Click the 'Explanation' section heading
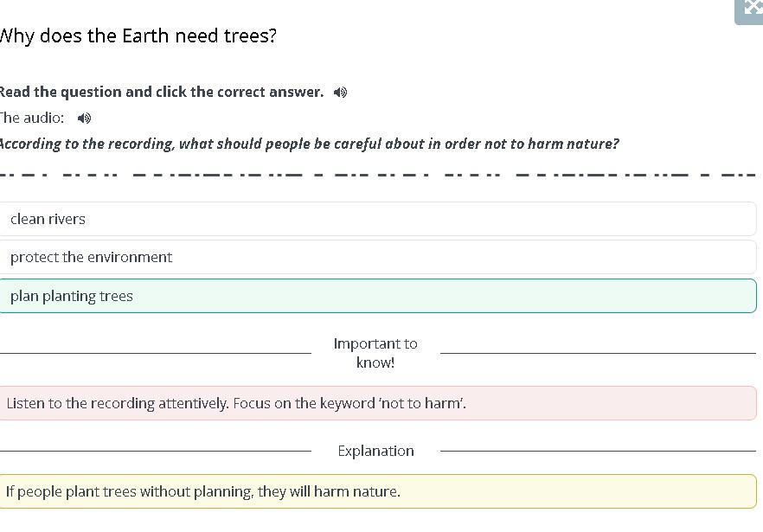The height and width of the screenshot is (532, 763). pyautogui.click(x=375, y=451)
